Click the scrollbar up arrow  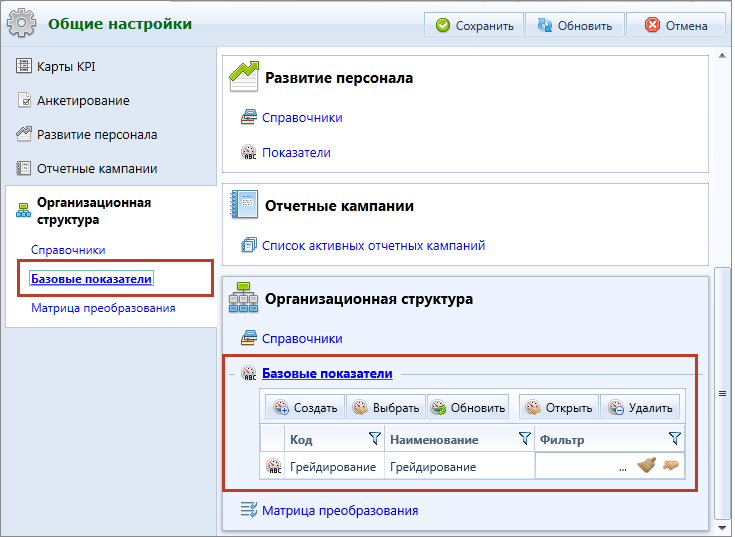tap(722, 56)
